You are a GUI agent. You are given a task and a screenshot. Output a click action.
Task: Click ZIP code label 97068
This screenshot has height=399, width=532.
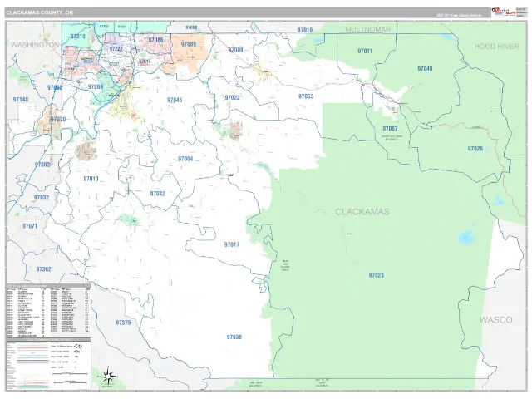96,86
